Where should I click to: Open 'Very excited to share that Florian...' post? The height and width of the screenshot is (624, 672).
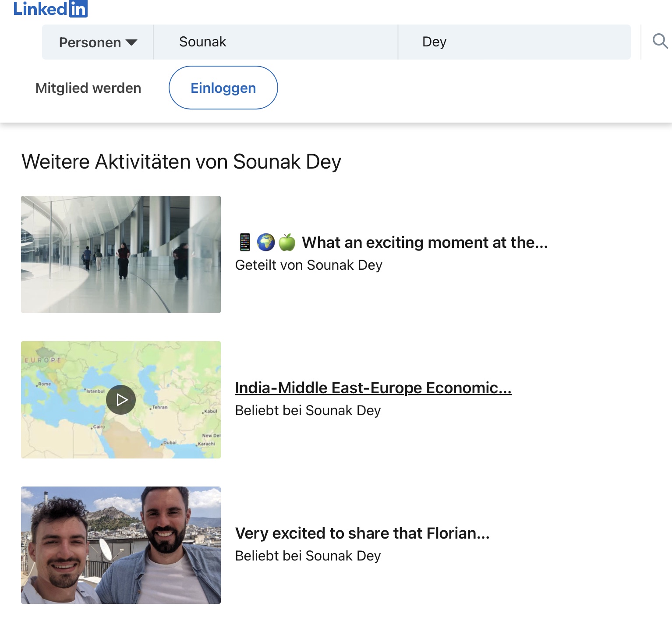pos(362,533)
